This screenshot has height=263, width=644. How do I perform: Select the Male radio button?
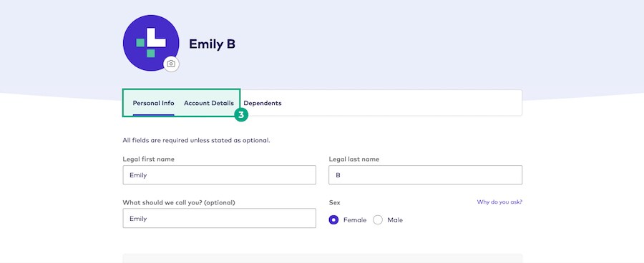point(378,220)
